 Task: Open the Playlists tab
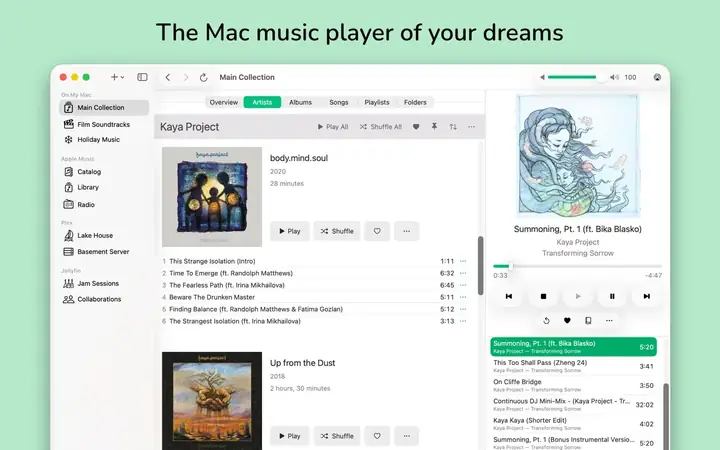pyautogui.click(x=376, y=102)
